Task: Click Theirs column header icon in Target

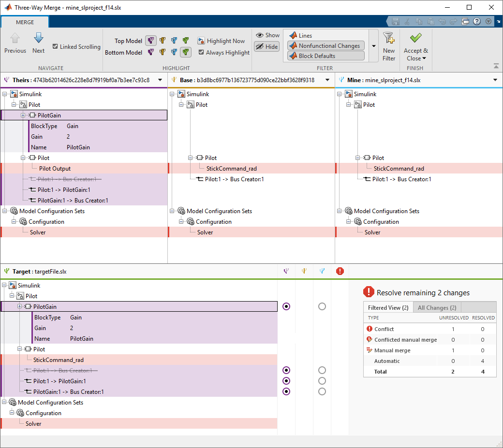Action: [x=286, y=271]
